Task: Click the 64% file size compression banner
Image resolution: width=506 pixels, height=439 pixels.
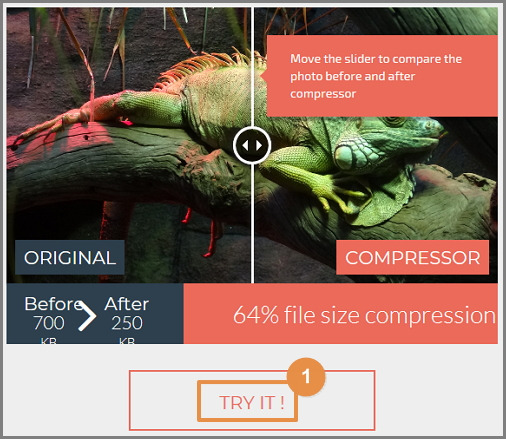Action: pyautogui.click(x=341, y=313)
